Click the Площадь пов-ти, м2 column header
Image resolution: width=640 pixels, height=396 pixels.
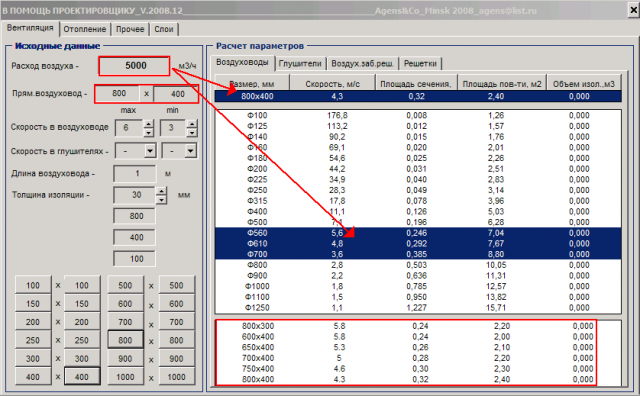pyautogui.click(x=502, y=83)
